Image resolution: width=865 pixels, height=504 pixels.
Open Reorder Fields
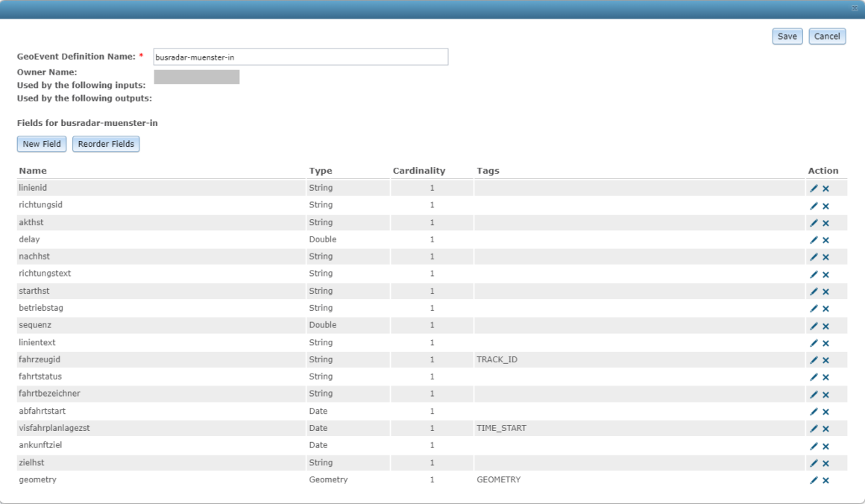tap(106, 144)
